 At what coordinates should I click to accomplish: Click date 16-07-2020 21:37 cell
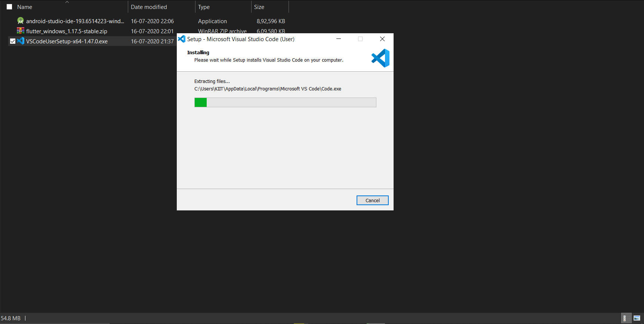pos(152,41)
